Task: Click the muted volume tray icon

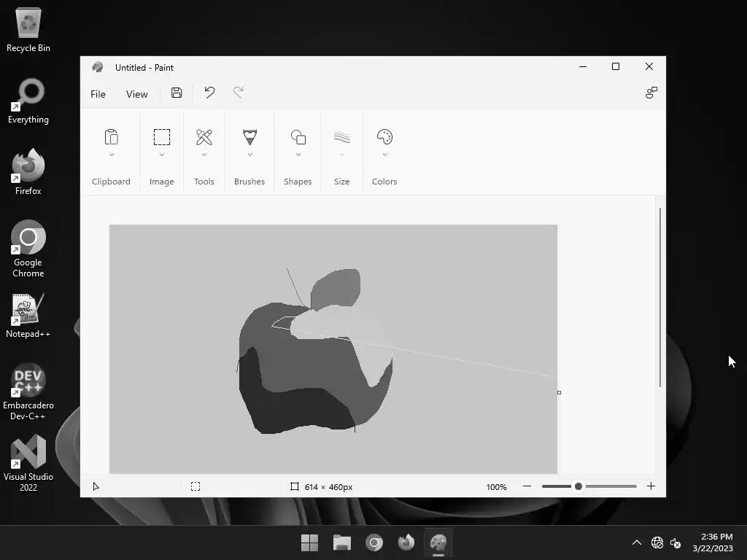Action: pyautogui.click(x=676, y=542)
